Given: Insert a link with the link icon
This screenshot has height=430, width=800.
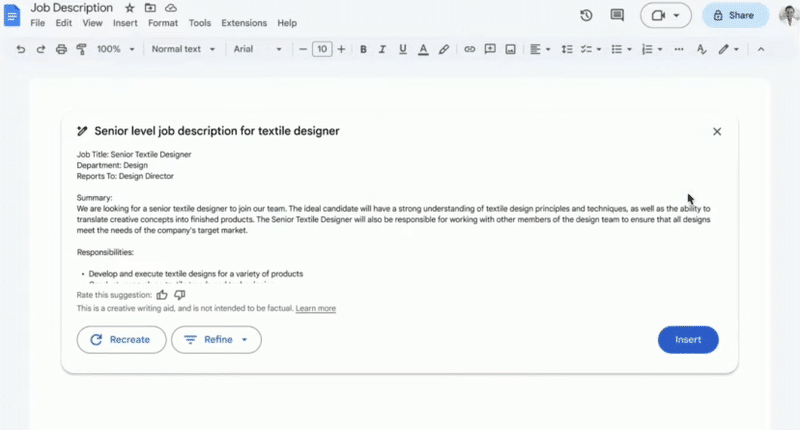Looking at the screenshot, I should point(469,49).
